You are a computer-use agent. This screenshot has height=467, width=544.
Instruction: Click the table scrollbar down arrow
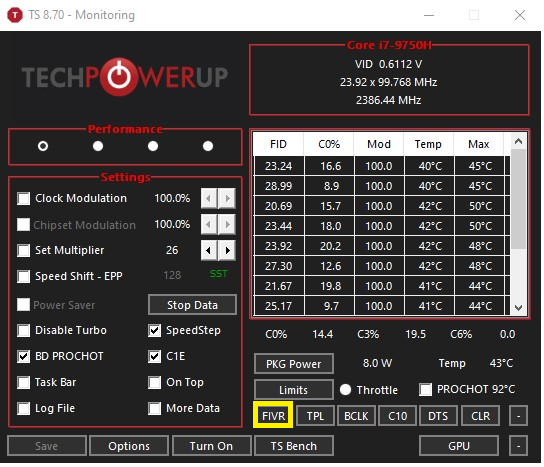[518, 307]
